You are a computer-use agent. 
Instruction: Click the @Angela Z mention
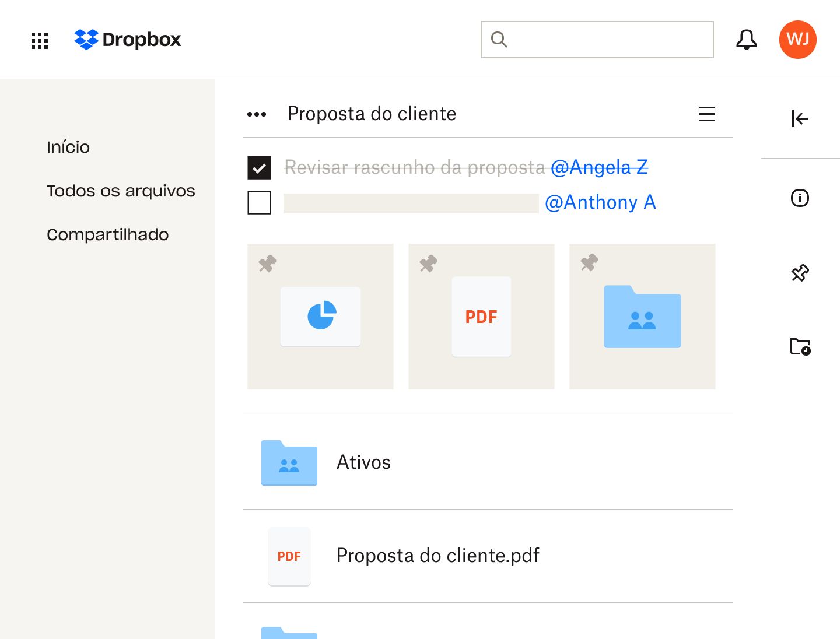click(x=600, y=167)
